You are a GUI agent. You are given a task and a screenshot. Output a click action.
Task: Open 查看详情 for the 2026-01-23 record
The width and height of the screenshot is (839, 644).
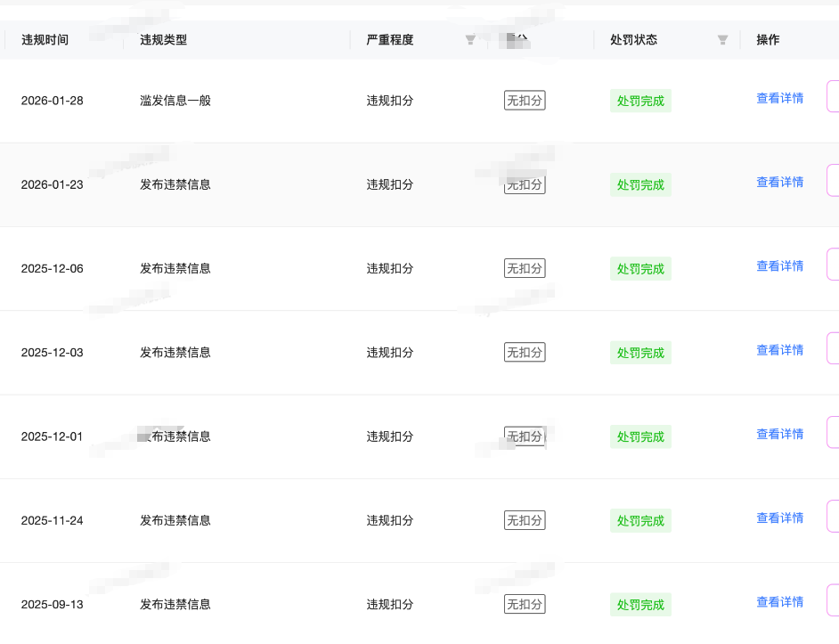pyautogui.click(x=779, y=183)
